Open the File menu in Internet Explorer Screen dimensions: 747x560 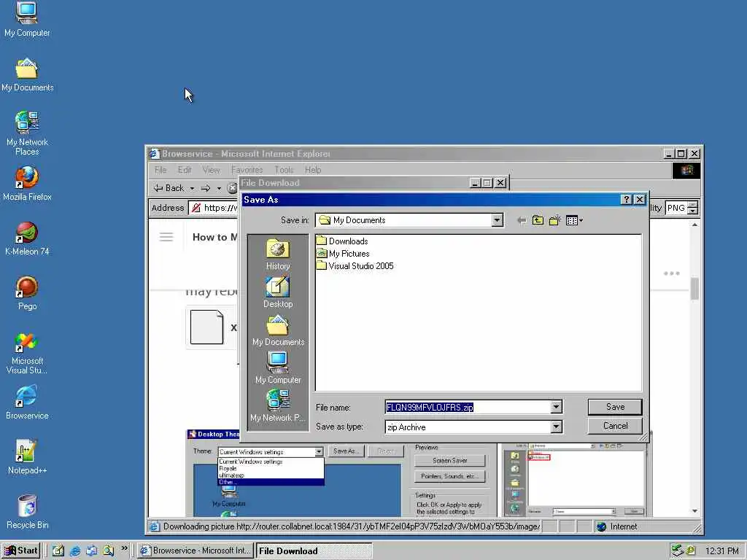click(160, 170)
